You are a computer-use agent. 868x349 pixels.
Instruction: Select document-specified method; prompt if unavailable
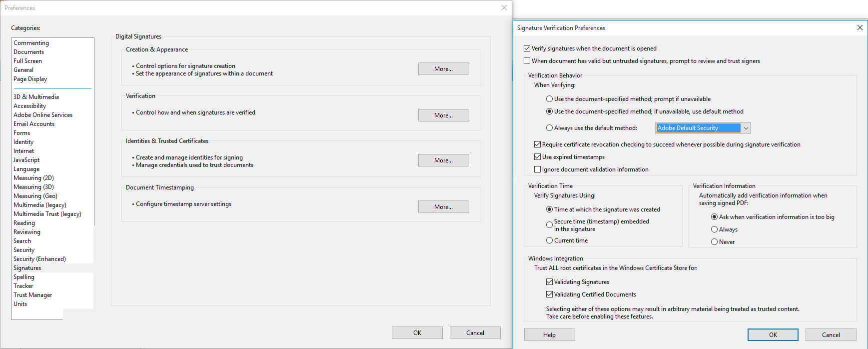click(x=550, y=99)
